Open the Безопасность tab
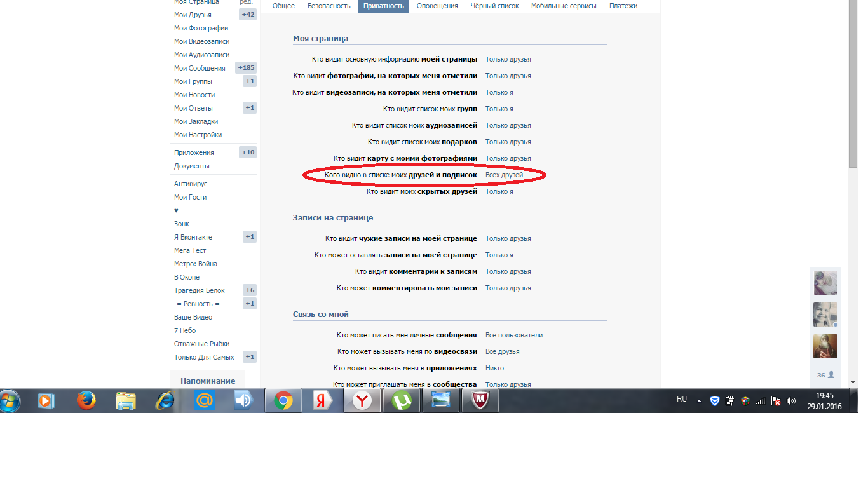This screenshot has width=868, height=488. coord(329,6)
